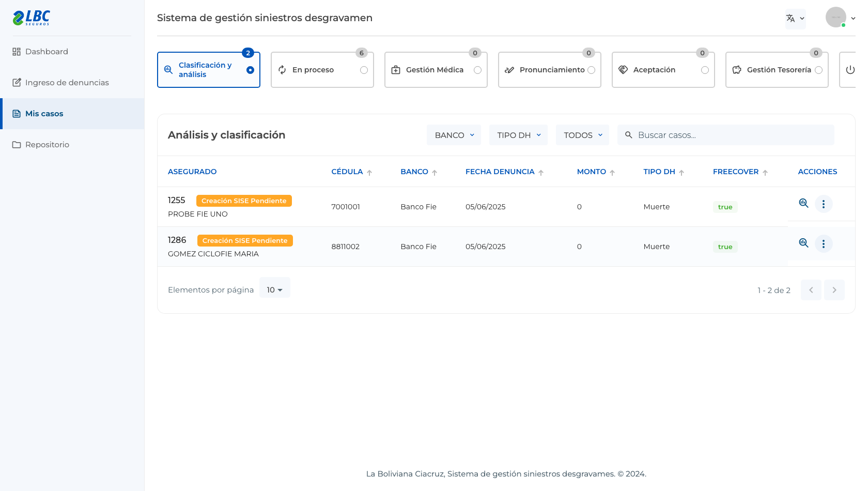Open three-dot actions menu for case 1286
The width and height of the screenshot is (868, 491).
point(824,243)
